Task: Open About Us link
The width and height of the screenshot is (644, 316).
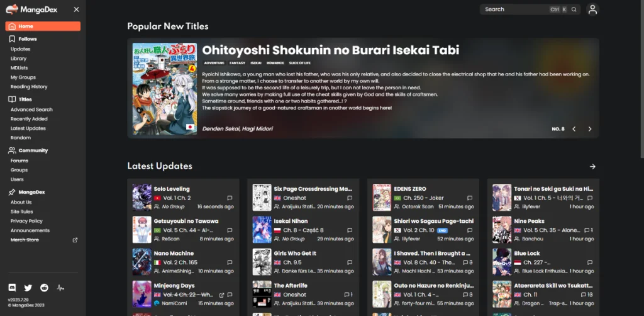Action: point(21,202)
